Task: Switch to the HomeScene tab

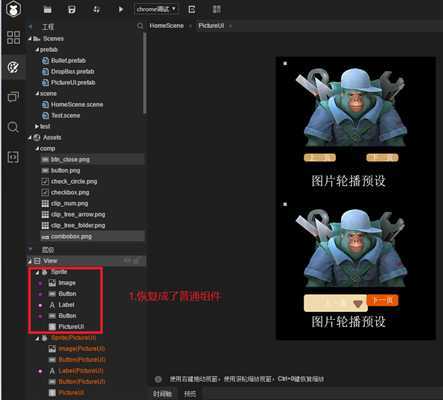Action: [166, 26]
